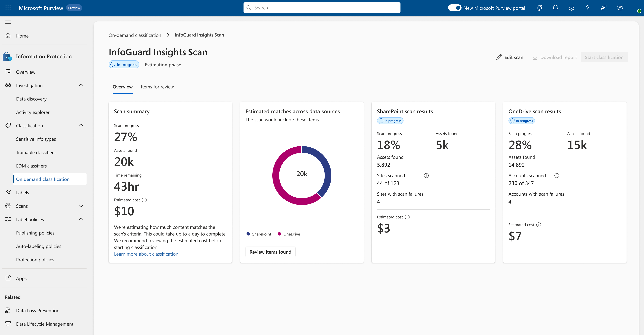Open the settings gear

[571, 8]
